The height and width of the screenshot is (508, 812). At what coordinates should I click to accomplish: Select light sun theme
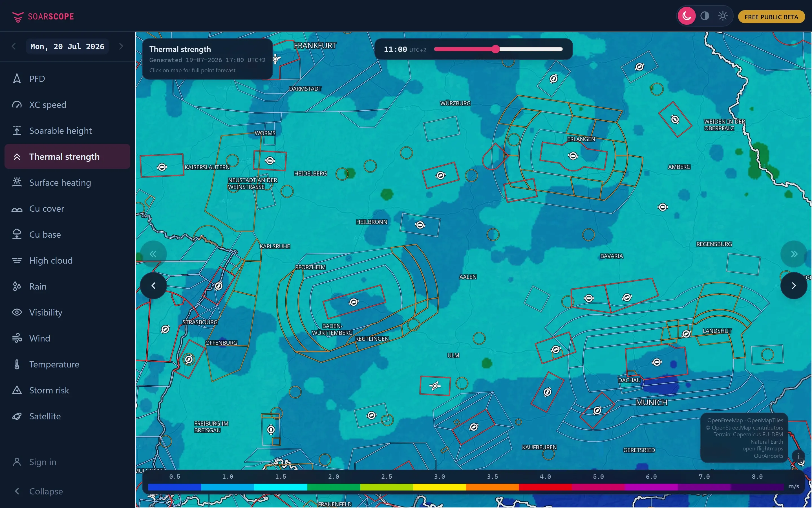tap(722, 16)
